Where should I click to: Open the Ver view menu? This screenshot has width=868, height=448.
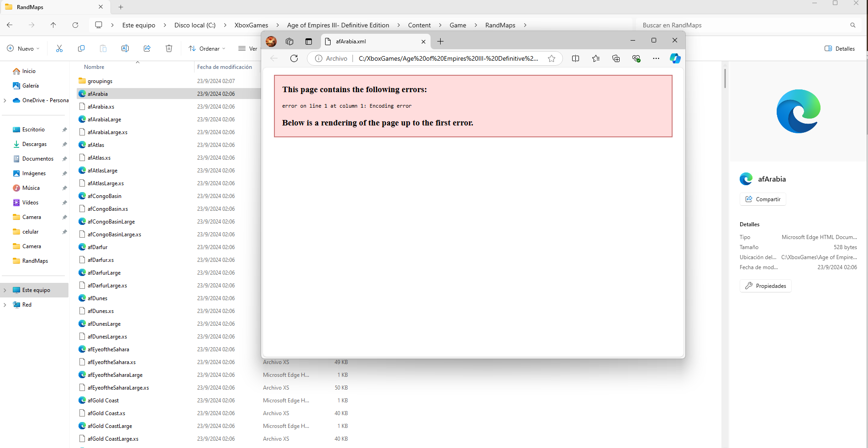click(248, 48)
